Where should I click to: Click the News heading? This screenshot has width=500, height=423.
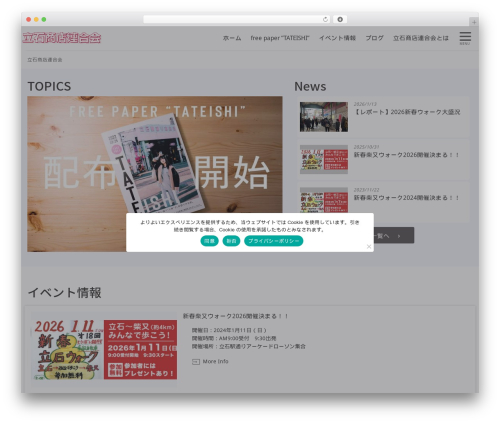pos(310,87)
